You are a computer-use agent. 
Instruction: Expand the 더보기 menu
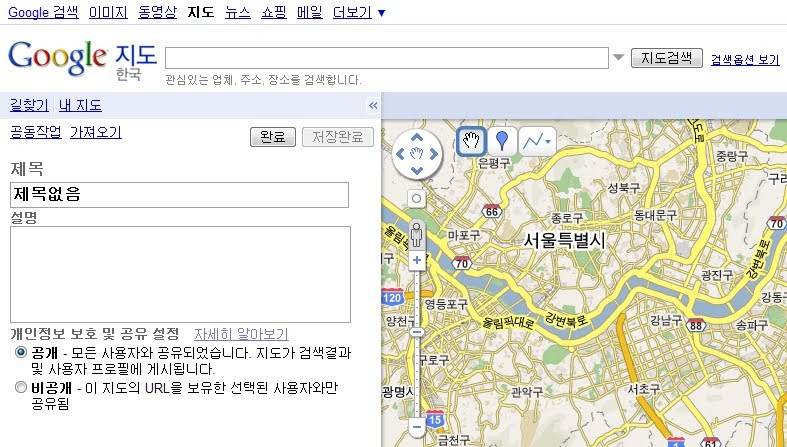point(358,12)
